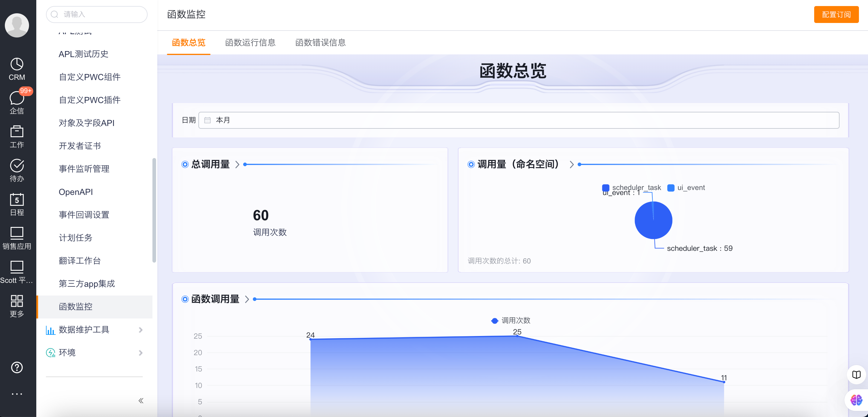Viewport: 868px width, 417px height.
Task: Click the 配置订阅 button
Action: 836,15
